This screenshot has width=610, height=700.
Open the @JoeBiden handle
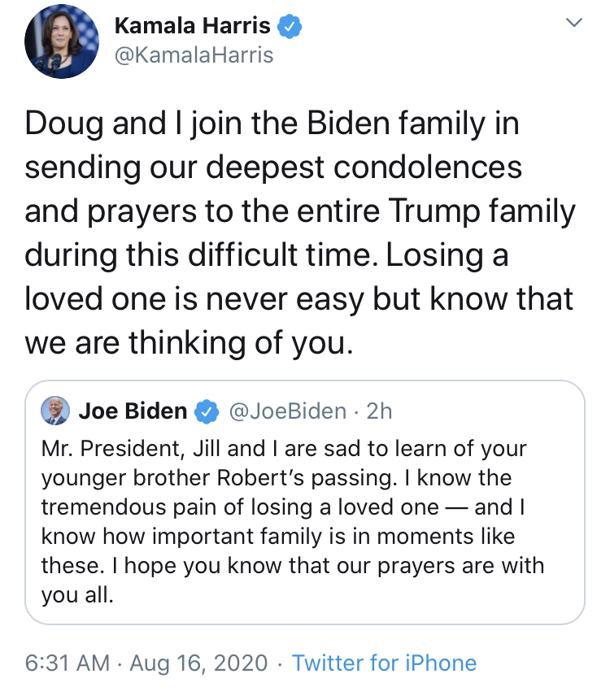[289, 411]
